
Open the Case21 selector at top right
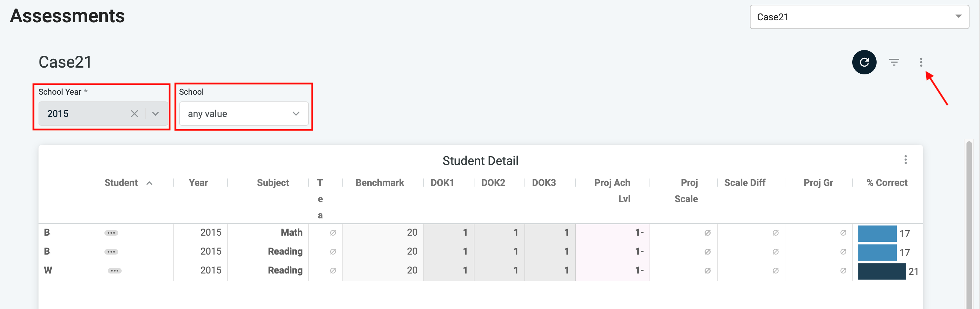(x=859, y=17)
